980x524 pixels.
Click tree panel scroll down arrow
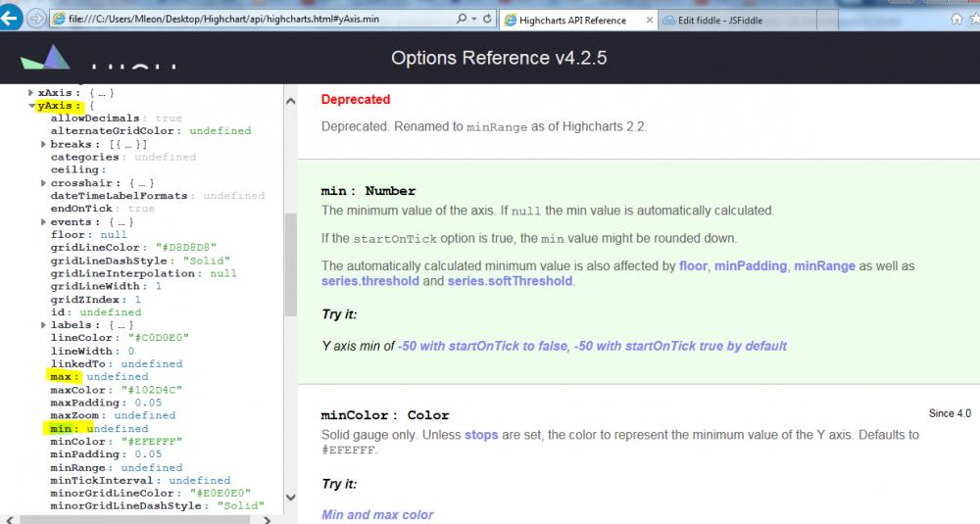pos(291,498)
